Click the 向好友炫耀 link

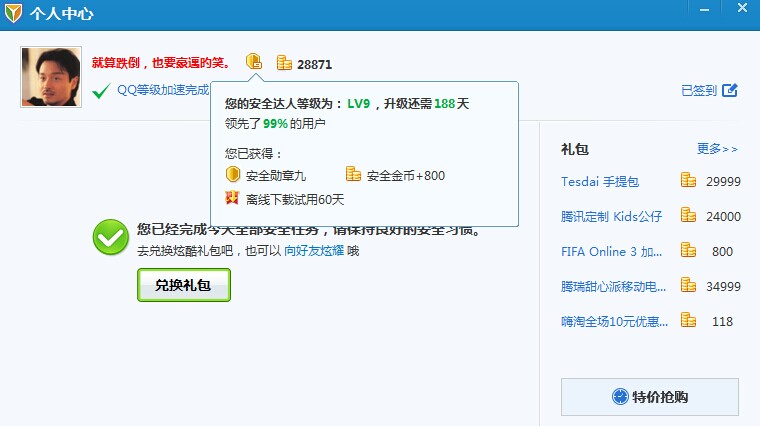click(314, 251)
